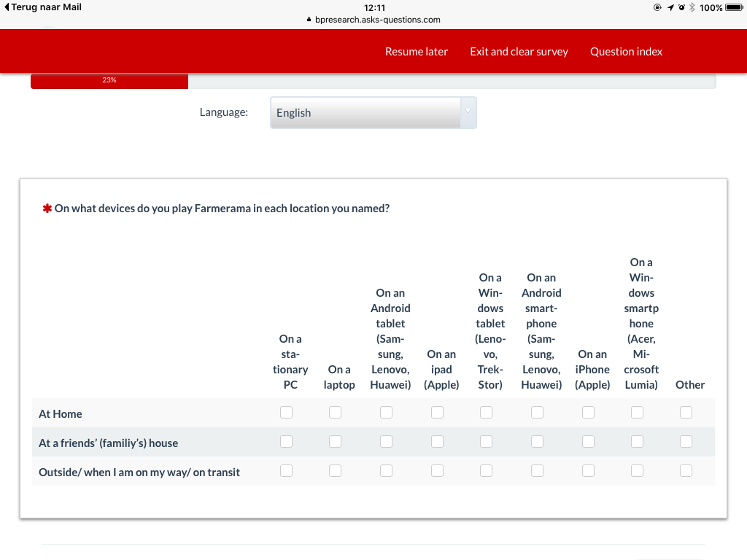Tap the alarm clock status icon
This screenshot has height=560, width=747.
pos(682,7)
